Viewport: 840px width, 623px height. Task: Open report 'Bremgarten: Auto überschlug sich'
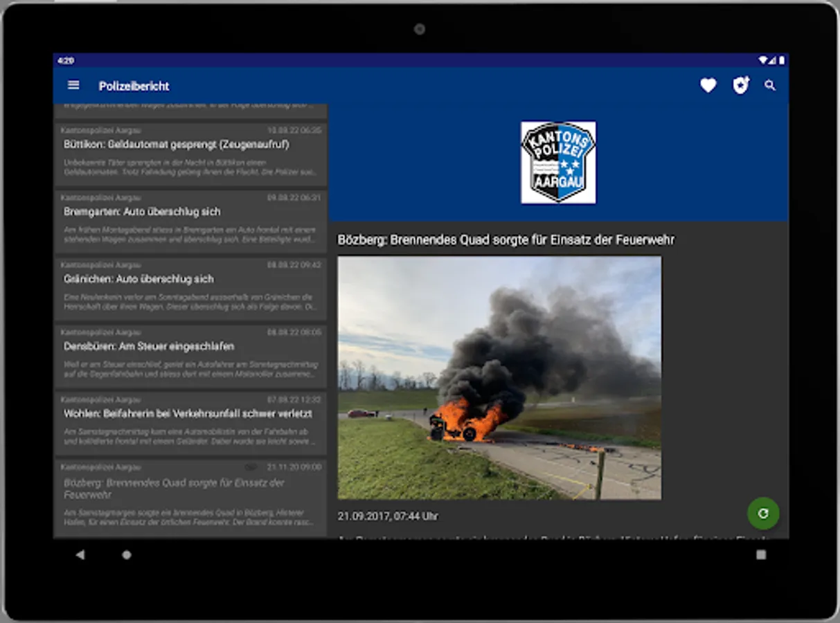[x=190, y=222]
